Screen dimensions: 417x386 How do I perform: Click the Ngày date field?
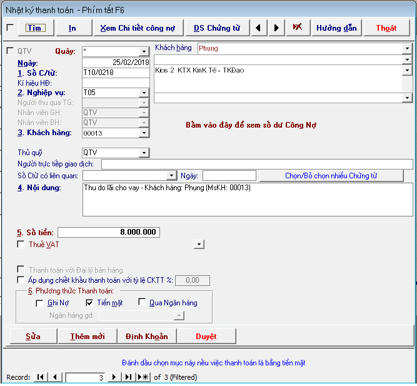pyautogui.click(x=116, y=62)
